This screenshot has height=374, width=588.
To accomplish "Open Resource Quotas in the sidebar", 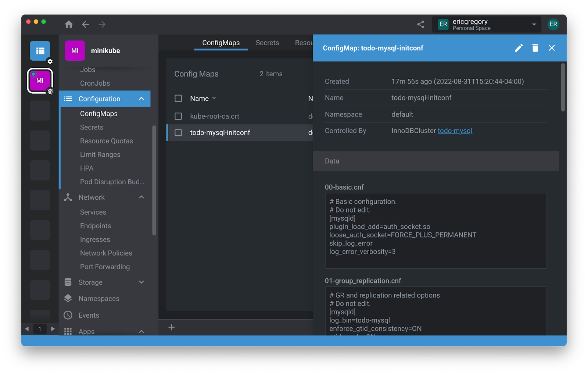I will coord(107,141).
